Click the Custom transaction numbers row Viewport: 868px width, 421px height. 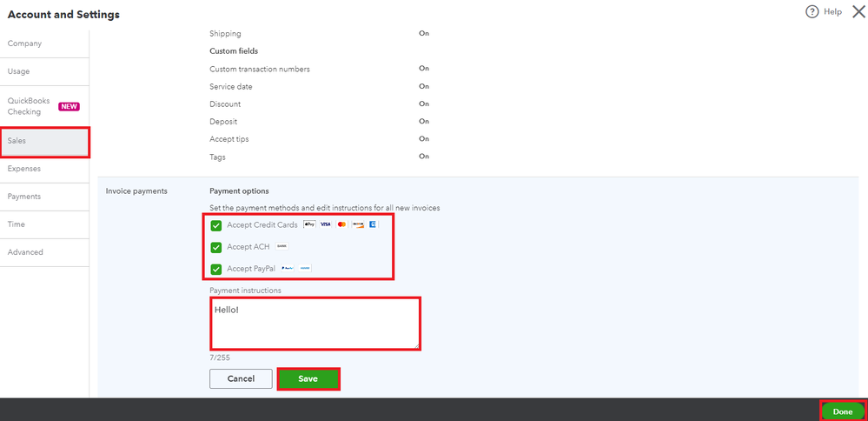pos(320,70)
